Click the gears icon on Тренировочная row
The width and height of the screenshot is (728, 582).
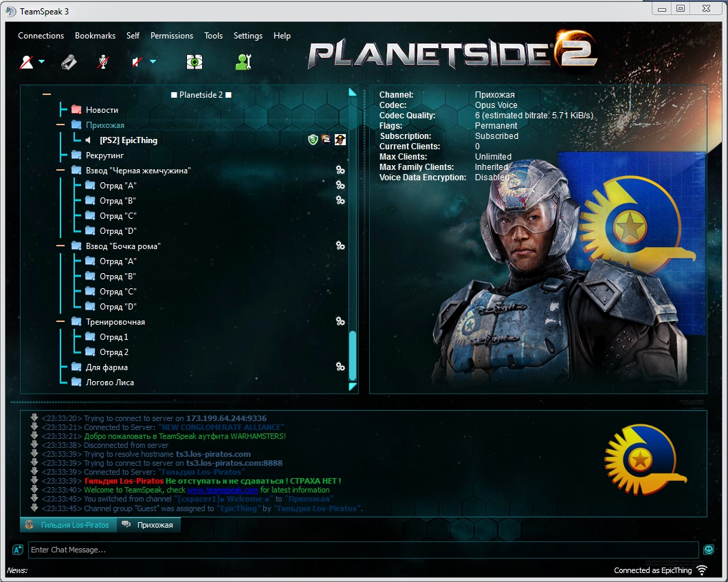tap(340, 321)
